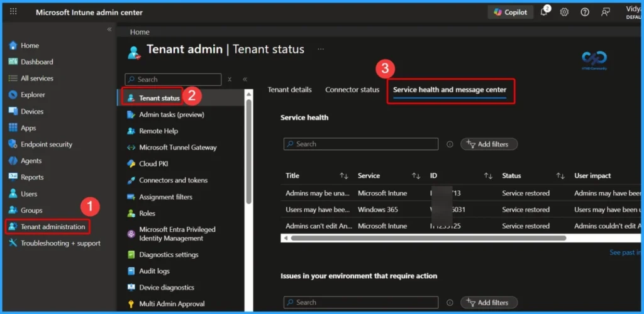Viewport: 644px width, 314px height.
Task: Sort by the Title column
Action: pos(344,176)
